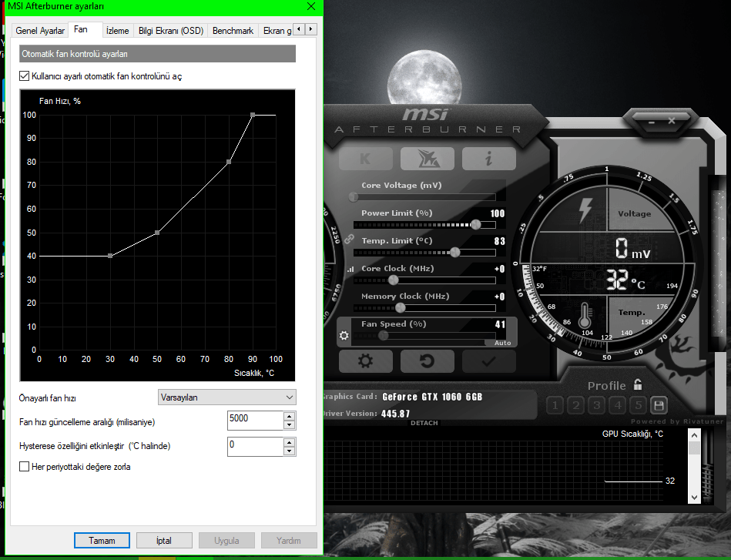
Task: Click the Core Voltage slider handle
Action: pos(354,196)
